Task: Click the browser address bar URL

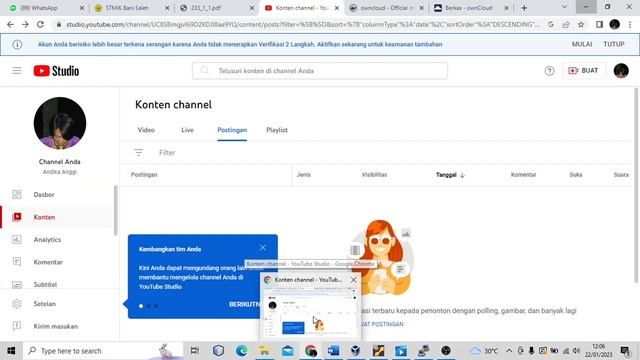Action: [302, 24]
